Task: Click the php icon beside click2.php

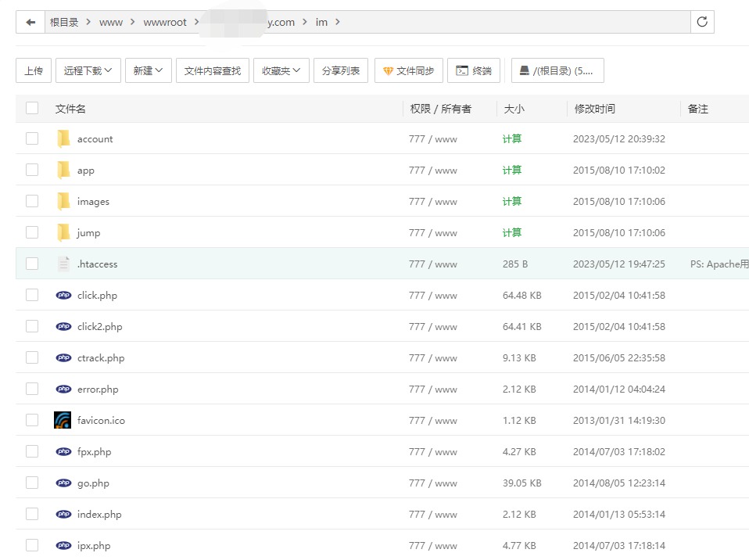Action: [x=63, y=326]
